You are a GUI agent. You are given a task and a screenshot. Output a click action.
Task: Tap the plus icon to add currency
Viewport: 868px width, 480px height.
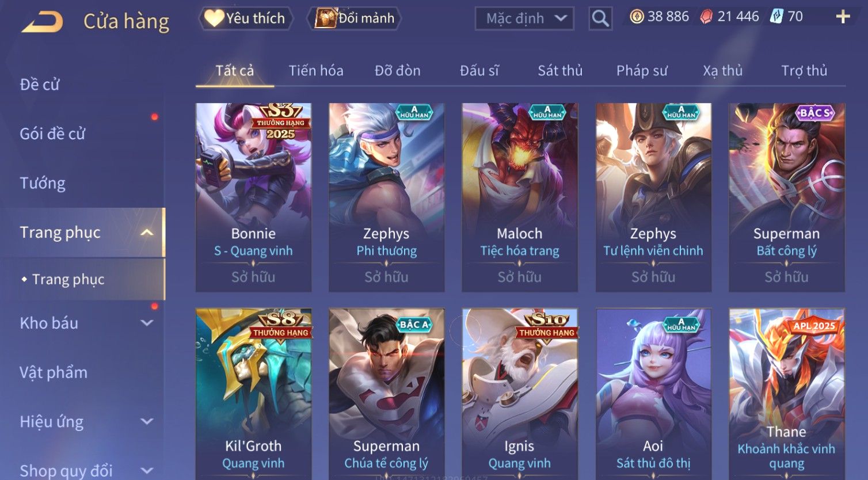pos(843,17)
